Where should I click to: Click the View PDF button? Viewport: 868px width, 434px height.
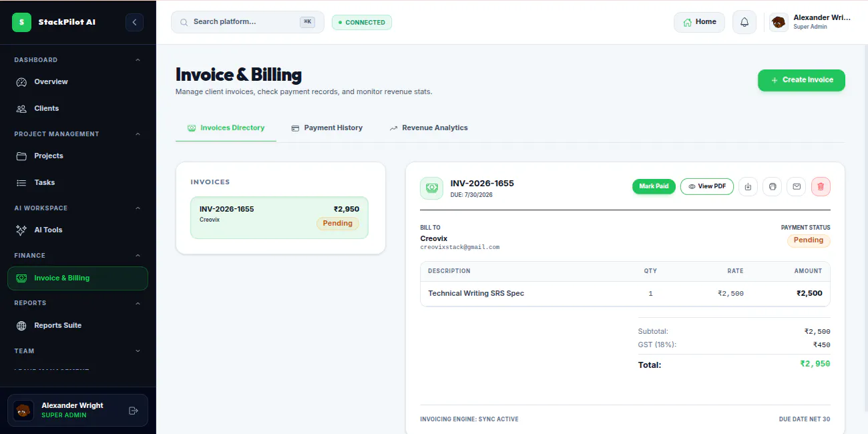(x=707, y=186)
